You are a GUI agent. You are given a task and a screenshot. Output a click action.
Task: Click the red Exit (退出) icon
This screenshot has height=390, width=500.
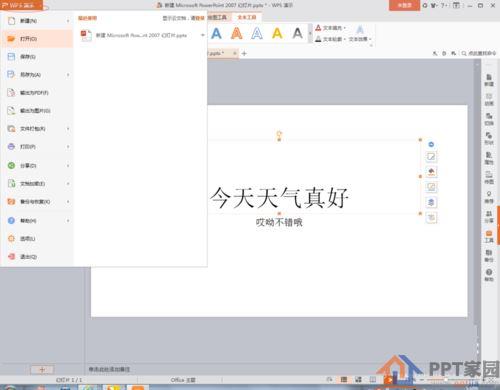(11, 256)
